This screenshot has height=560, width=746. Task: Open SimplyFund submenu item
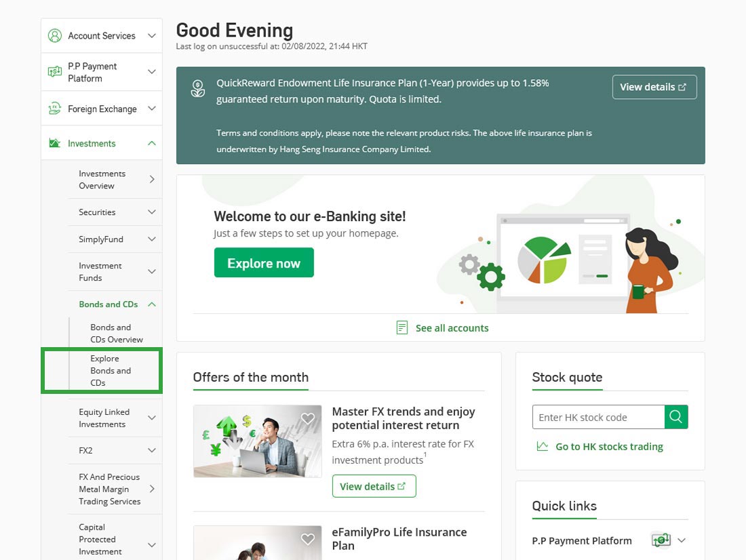(x=101, y=239)
